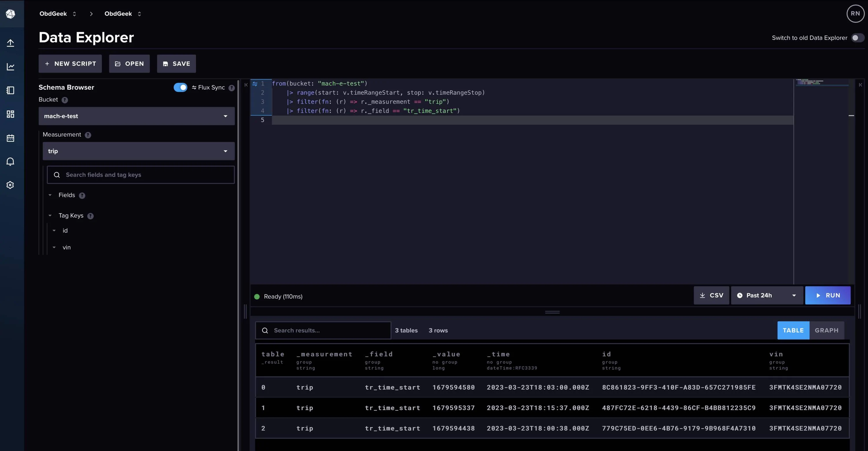Image resolution: width=868 pixels, height=451 pixels.
Task: Click value 1679594580 cell
Action: [454, 387]
